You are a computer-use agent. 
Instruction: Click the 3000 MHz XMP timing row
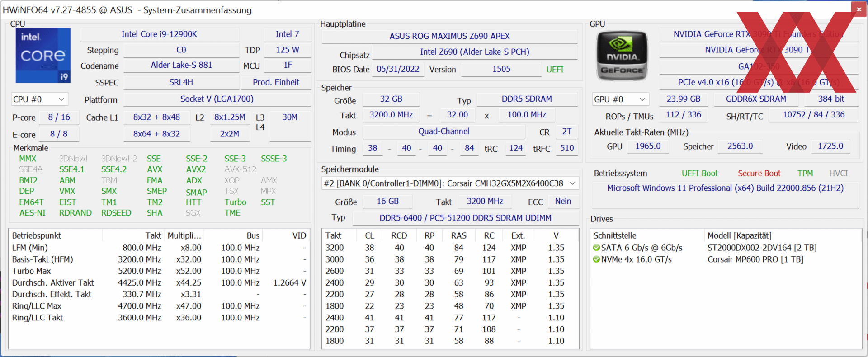click(450, 259)
